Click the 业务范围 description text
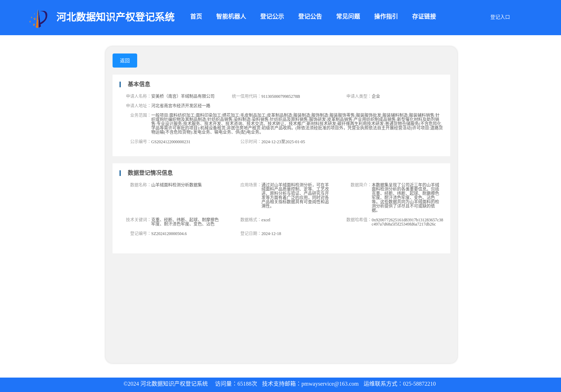 coord(297,124)
